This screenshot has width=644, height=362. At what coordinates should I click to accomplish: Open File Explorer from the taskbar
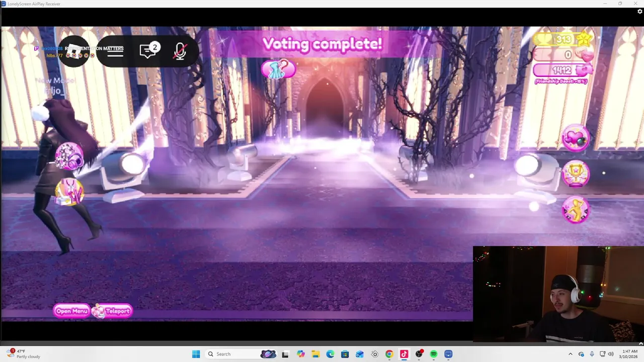click(x=315, y=354)
